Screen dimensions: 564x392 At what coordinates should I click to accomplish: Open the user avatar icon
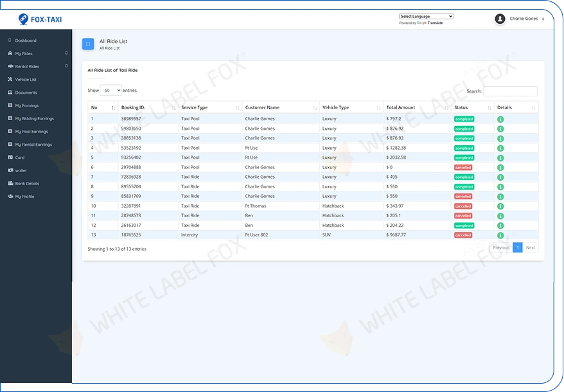(500, 19)
